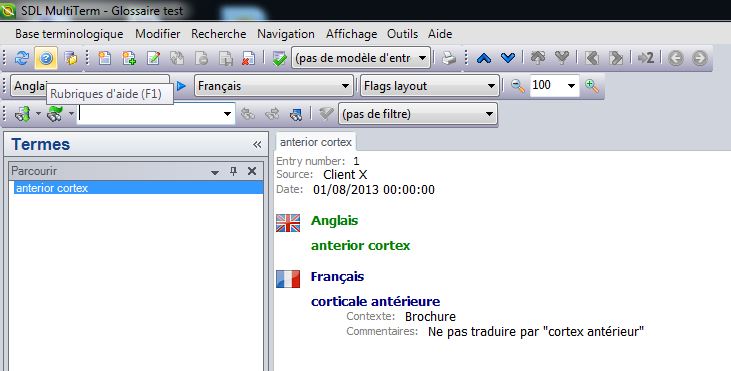The image size is (731, 371).
Task: Click the Source value Client X
Action: 345,175
